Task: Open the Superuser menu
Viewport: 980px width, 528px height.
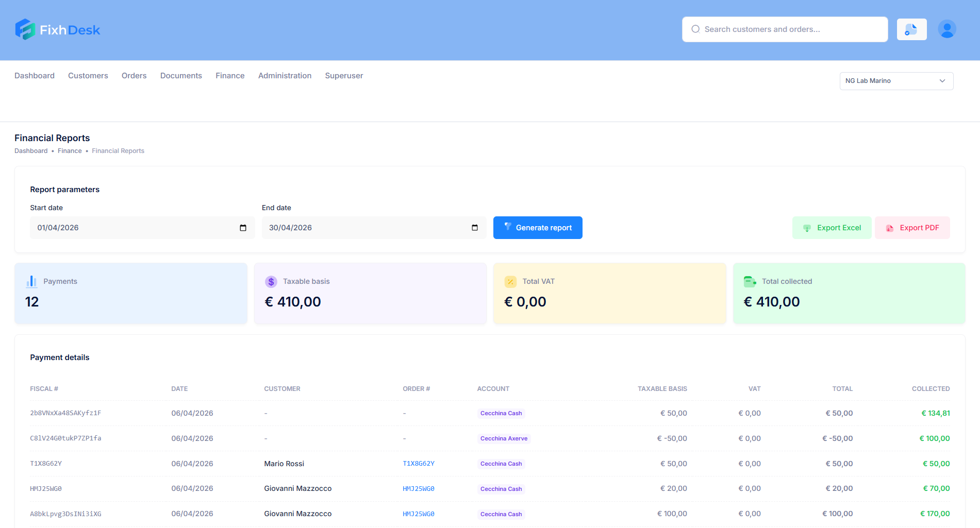Action: coord(344,76)
